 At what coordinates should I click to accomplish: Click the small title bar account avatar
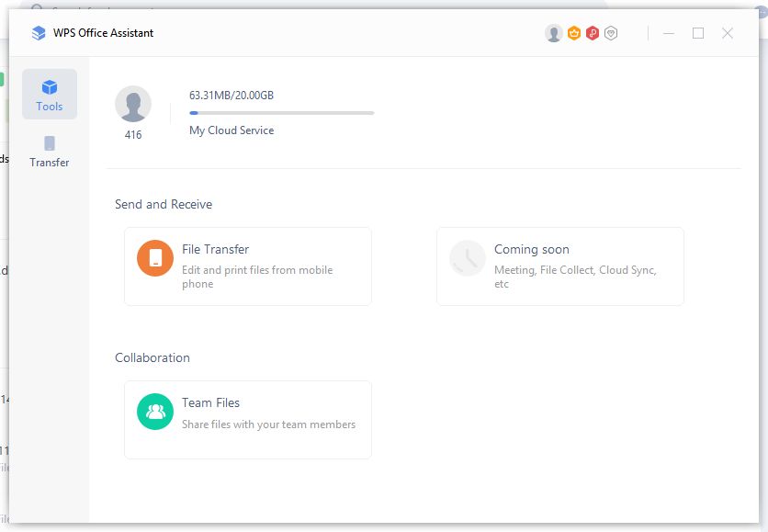coord(554,33)
